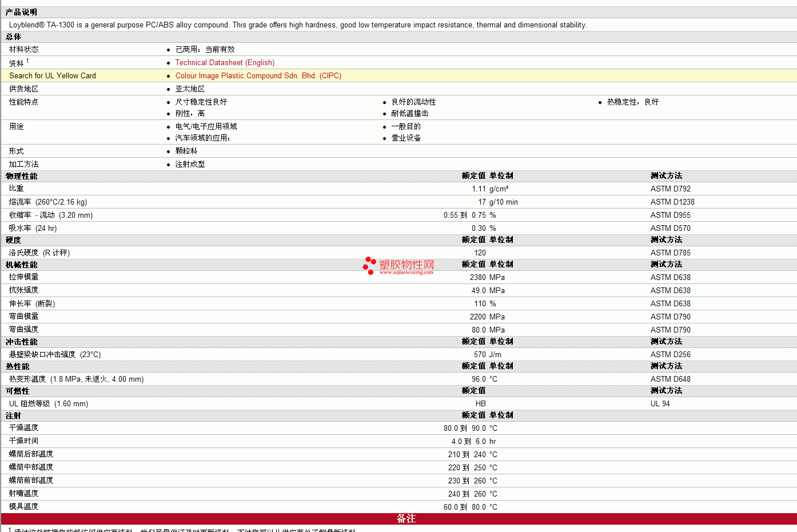Select the '营业设备' use item
This screenshot has height=532, width=797.
[407, 138]
